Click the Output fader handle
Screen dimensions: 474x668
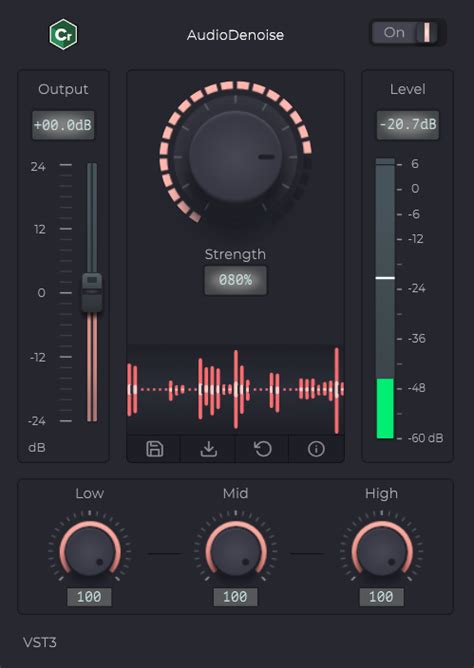tap(92, 293)
